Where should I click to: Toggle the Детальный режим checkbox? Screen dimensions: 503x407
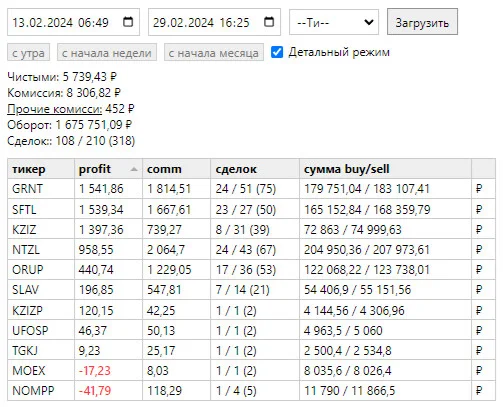click(x=277, y=52)
